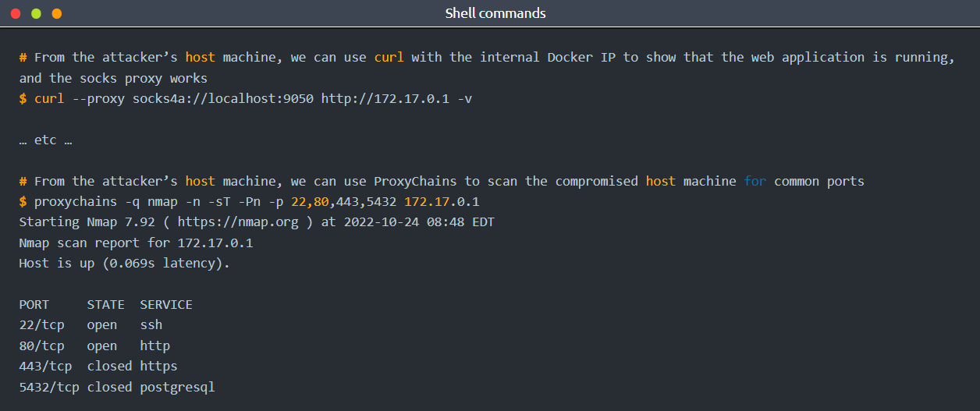Click the STATE column header
The image size is (980, 411).
click(x=106, y=304)
